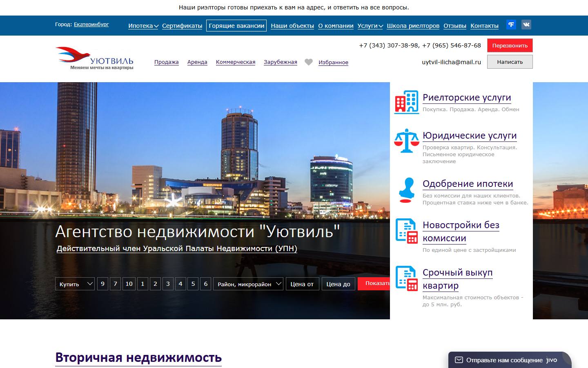The height and width of the screenshot is (368, 588).
Task: Open the Аренда section link
Action: tap(197, 62)
